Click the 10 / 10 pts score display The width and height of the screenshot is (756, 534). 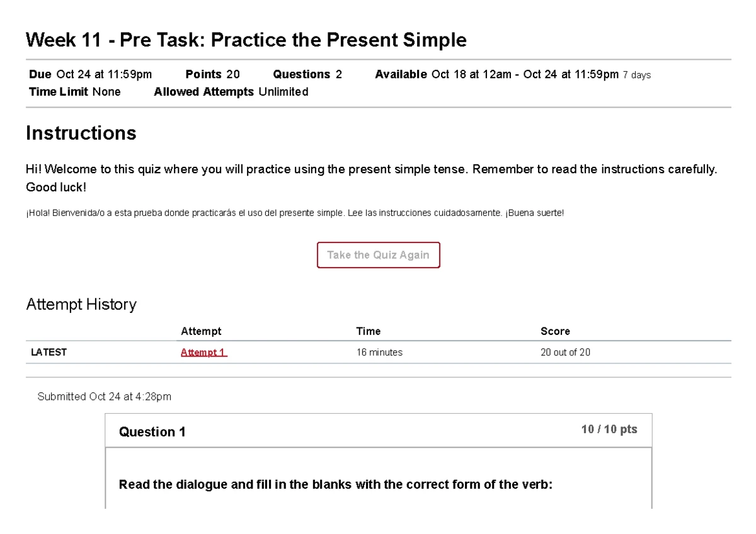609,428
